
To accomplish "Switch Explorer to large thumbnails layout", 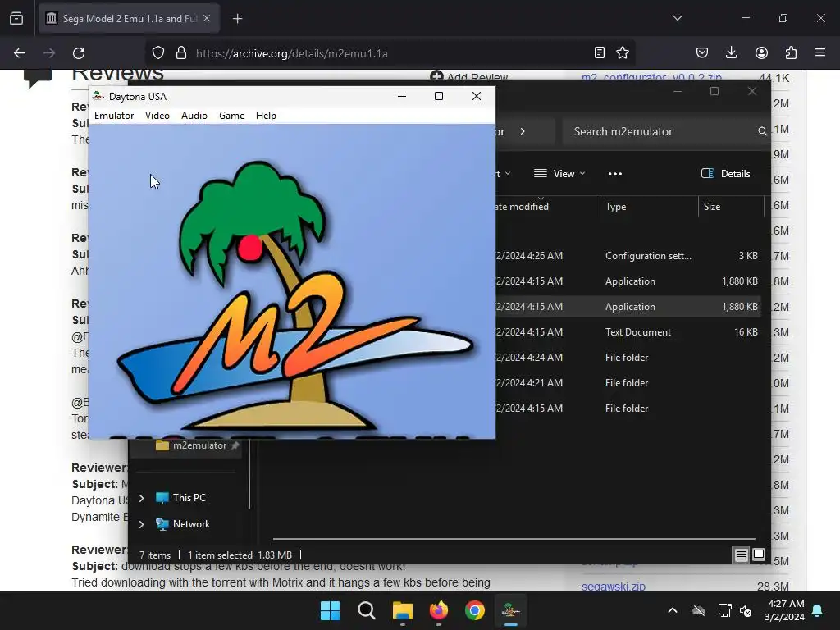I will pos(759,555).
